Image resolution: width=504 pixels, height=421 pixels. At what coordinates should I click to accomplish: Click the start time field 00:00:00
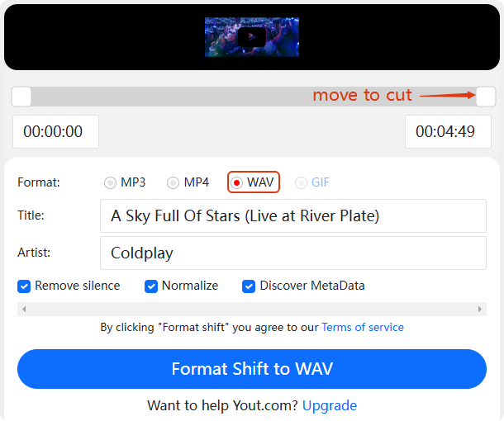55,132
